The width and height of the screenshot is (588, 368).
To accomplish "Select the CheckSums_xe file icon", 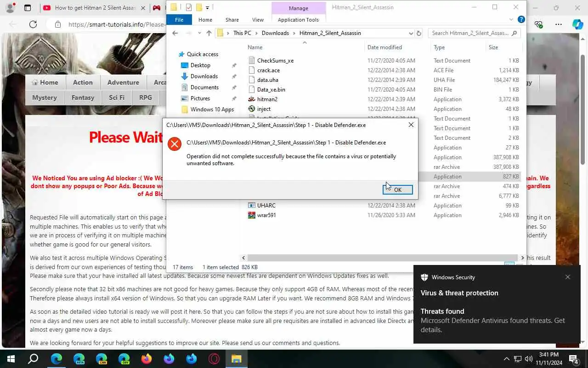I will 252,61.
